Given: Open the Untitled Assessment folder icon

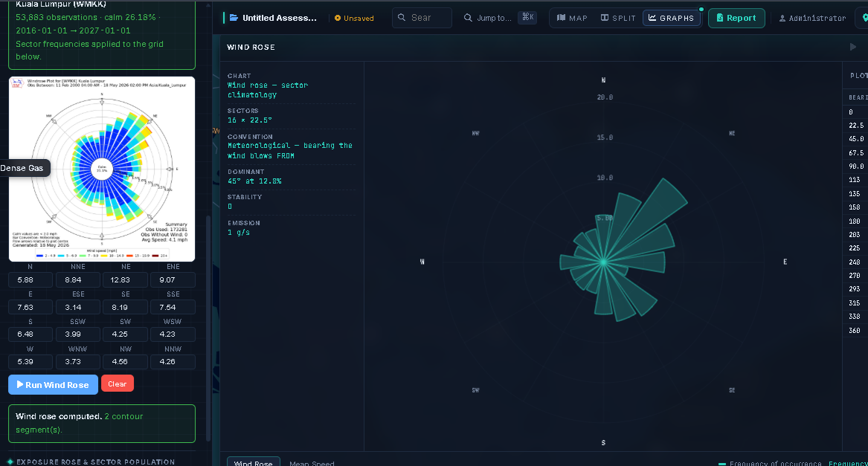Looking at the screenshot, I should [x=234, y=18].
